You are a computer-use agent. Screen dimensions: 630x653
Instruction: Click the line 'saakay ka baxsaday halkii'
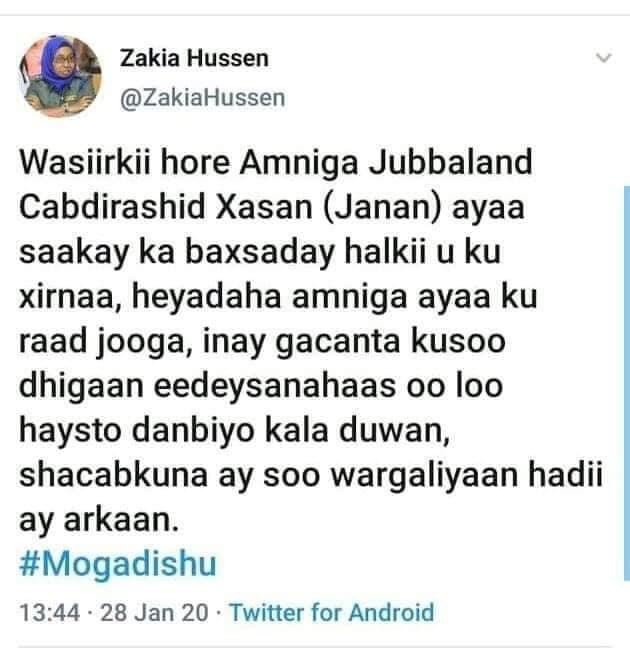click(260, 252)
